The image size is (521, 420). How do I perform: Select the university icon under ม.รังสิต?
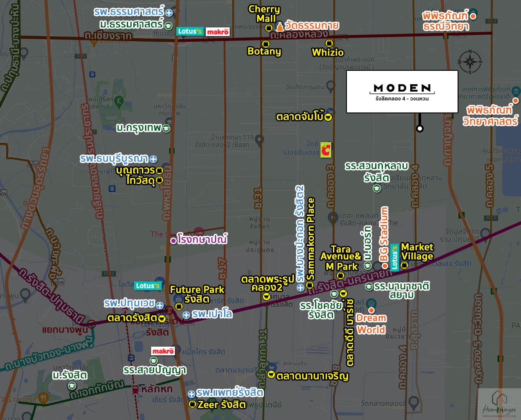tap(72, 385)
